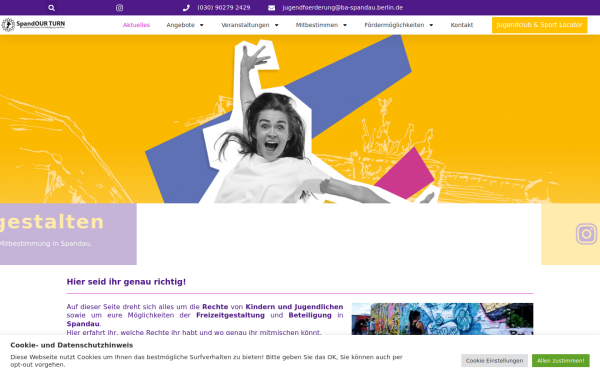Click bold word 'Freizeitgestaltung'
Viewport: 600px width, 375px height.
[230, 315]
